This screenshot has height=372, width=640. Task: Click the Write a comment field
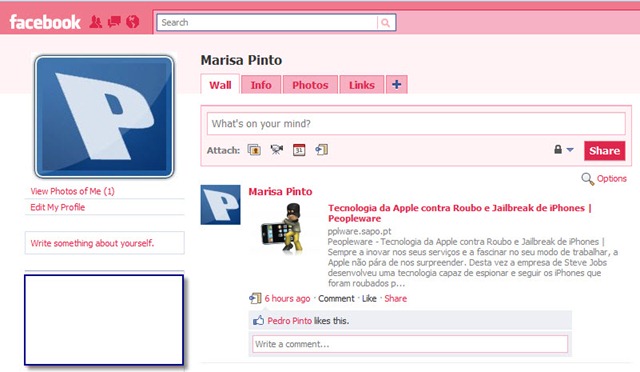(x=410, y=344)
